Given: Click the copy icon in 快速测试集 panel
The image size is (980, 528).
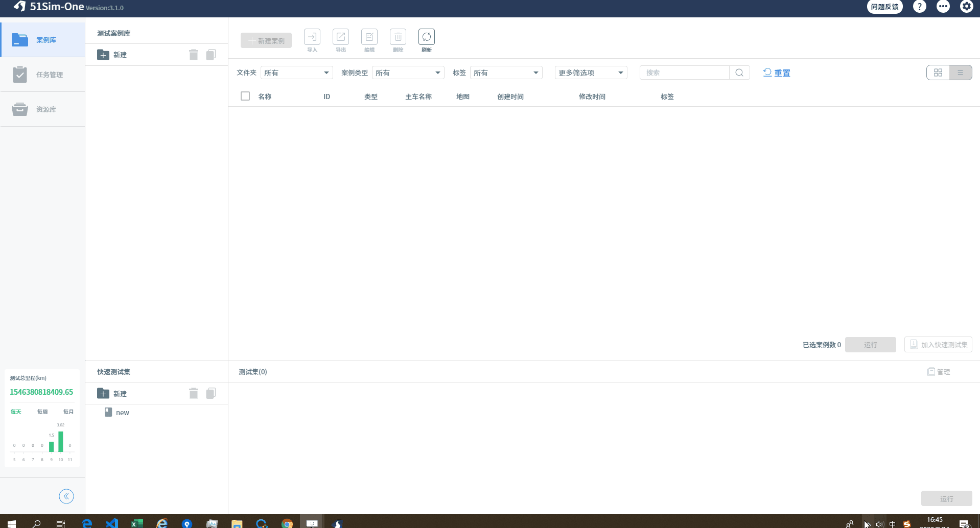Looking at the screenshot, I should pos(211,393).
